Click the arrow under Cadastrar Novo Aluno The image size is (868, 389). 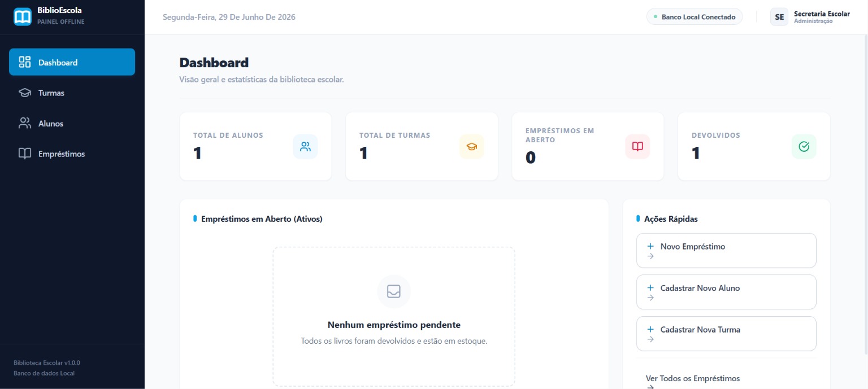650,298
